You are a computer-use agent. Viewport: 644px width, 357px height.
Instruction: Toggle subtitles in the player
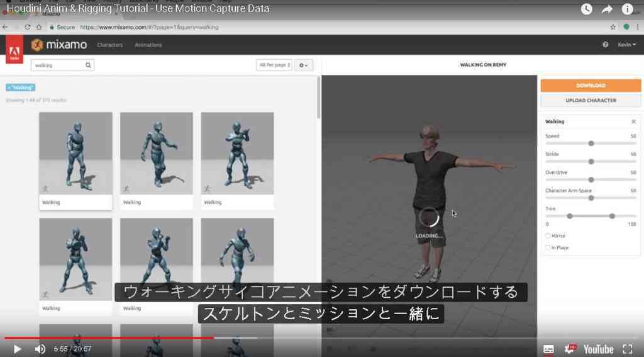click(x=548, y=349)
